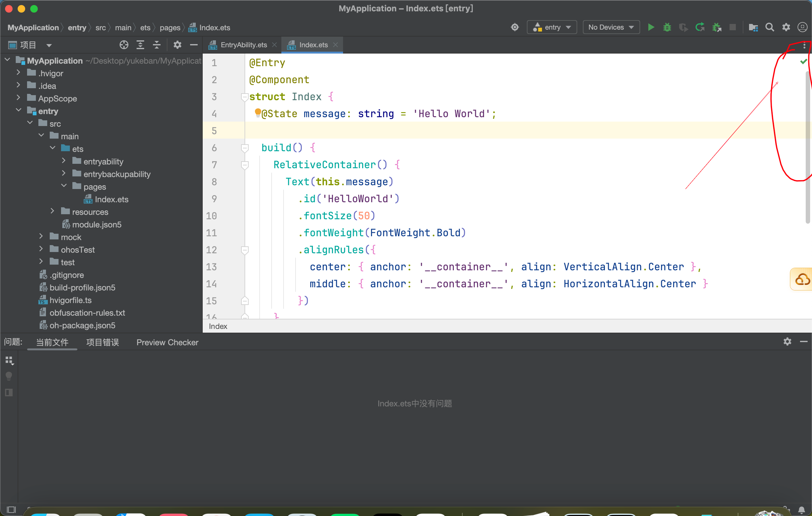This screenshot has width=812, height=516.
Task: Open the project structure folder icon
Action: point(753,27)
